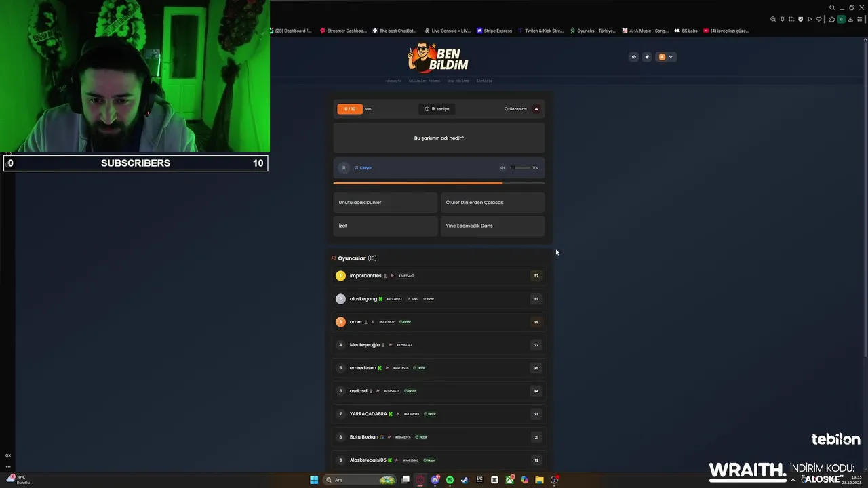Open Opera GX from taskbar
Image resolution: width=868 pixels, height=488 pixels.
click(420, 480)
